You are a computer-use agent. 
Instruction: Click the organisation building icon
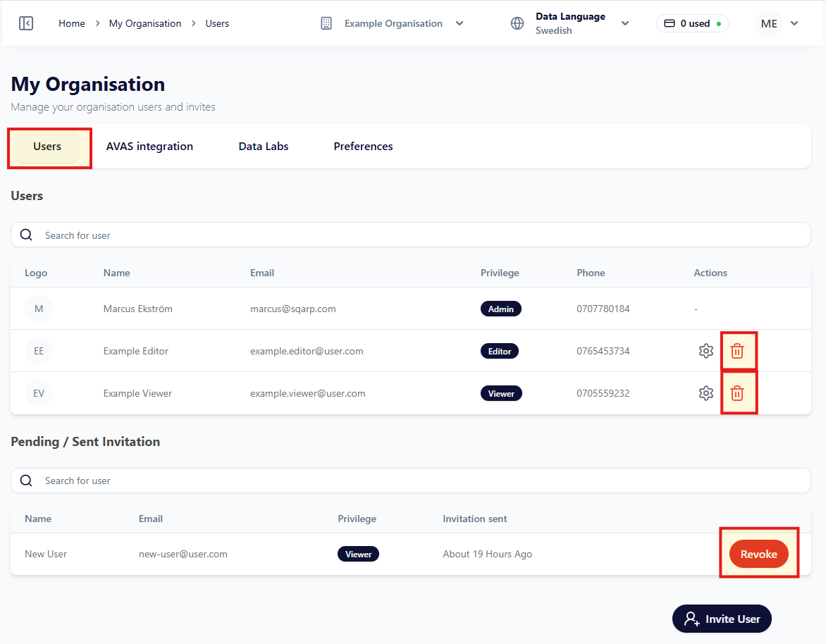click(326, 23)
